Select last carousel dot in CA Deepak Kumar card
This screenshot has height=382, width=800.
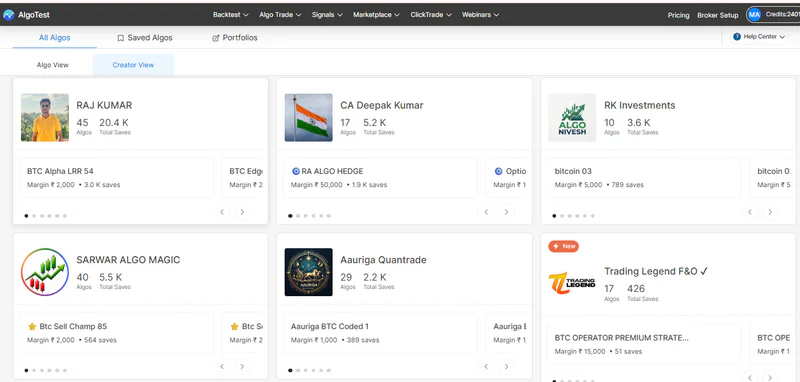[329, 216]
